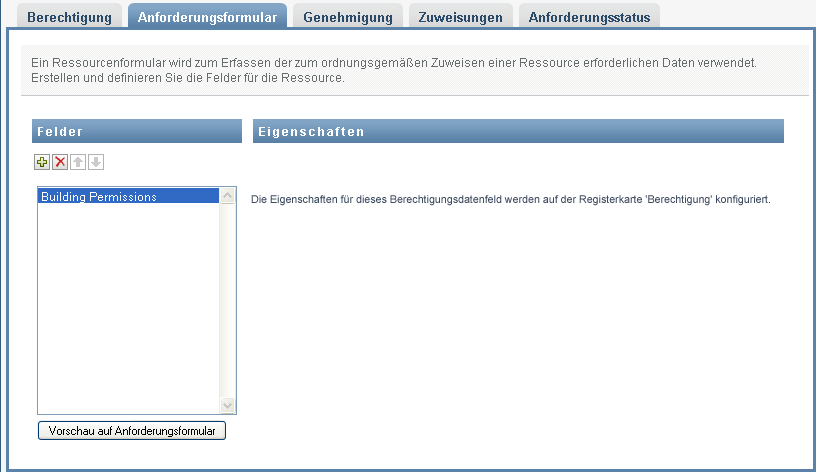Switch to the Berechtigung tab
Image resolution: width=816 pixels, height=472 pixels.
pos(69,17)
